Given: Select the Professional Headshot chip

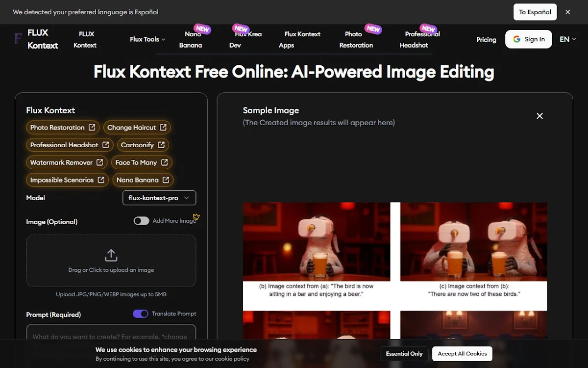Looking at the screenshot, I should pyautogui.click(x=70, y=145).
